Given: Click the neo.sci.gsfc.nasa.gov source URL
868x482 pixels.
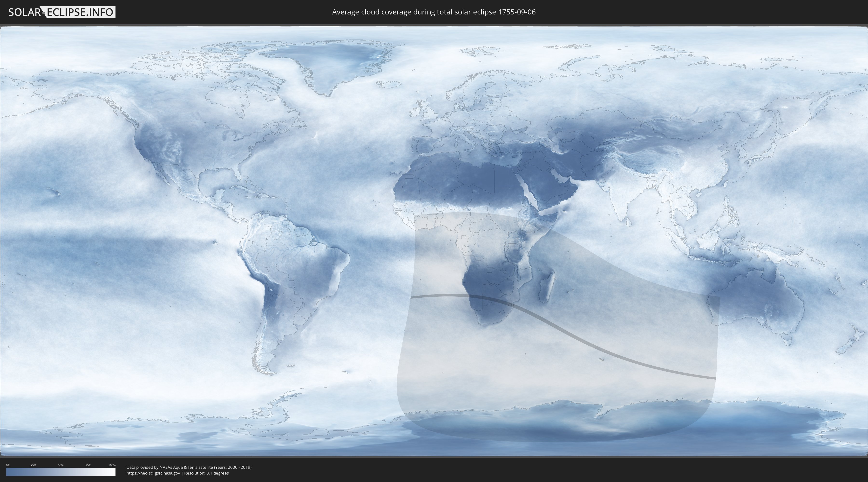Looking at the screenshot, I should [153, 473].
